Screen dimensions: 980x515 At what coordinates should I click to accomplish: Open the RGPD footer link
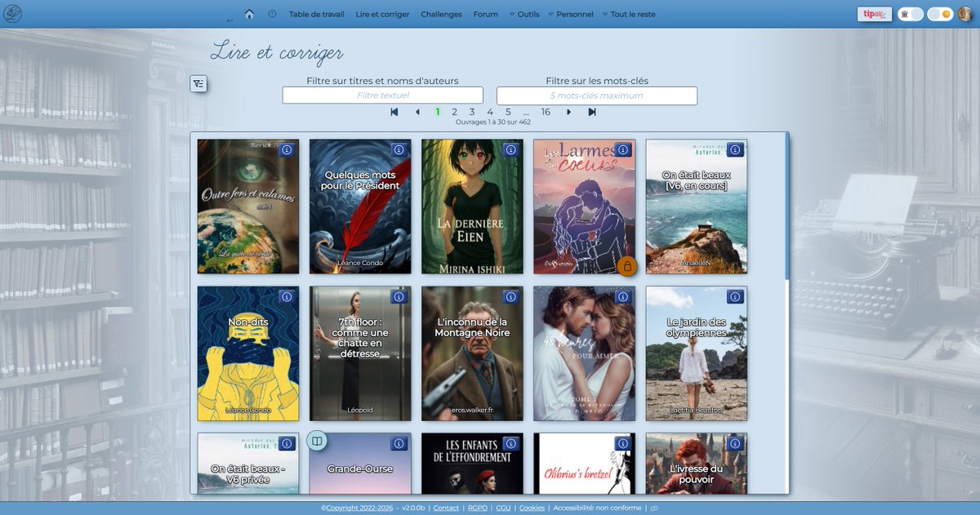pyautogui.click(x=478, y=508)
